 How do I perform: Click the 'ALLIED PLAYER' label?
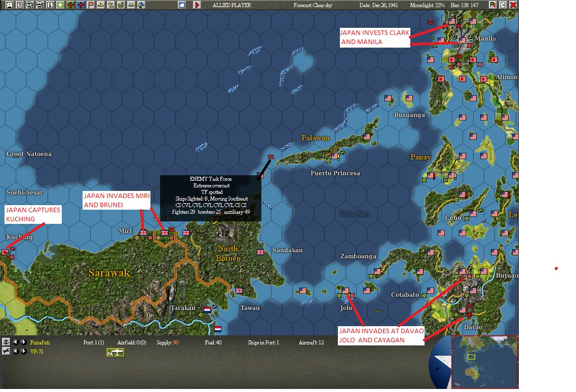232,5
